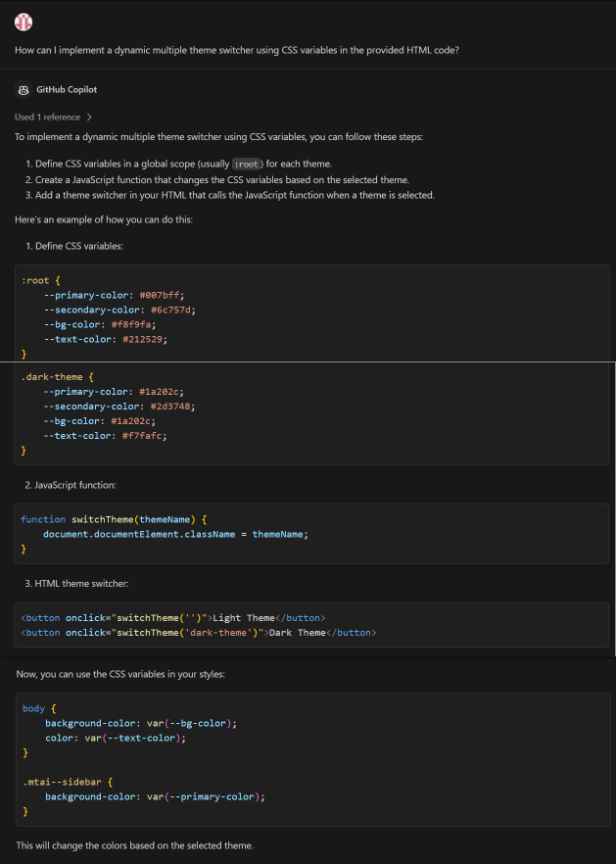Image resolution: width=616 pixels, height=864 pixels.
Task: Click the var(--text-color) value in body rule
Action: [x=136, y=738]
